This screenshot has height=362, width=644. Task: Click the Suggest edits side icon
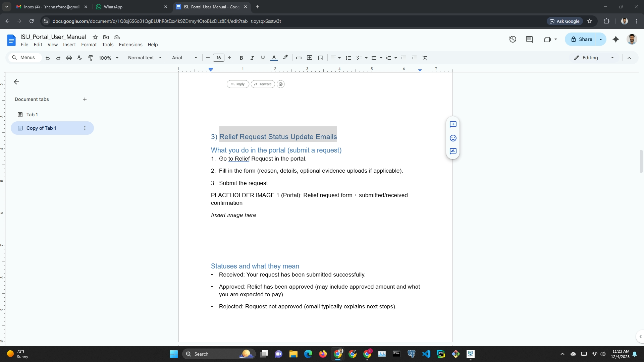point(453,152)
